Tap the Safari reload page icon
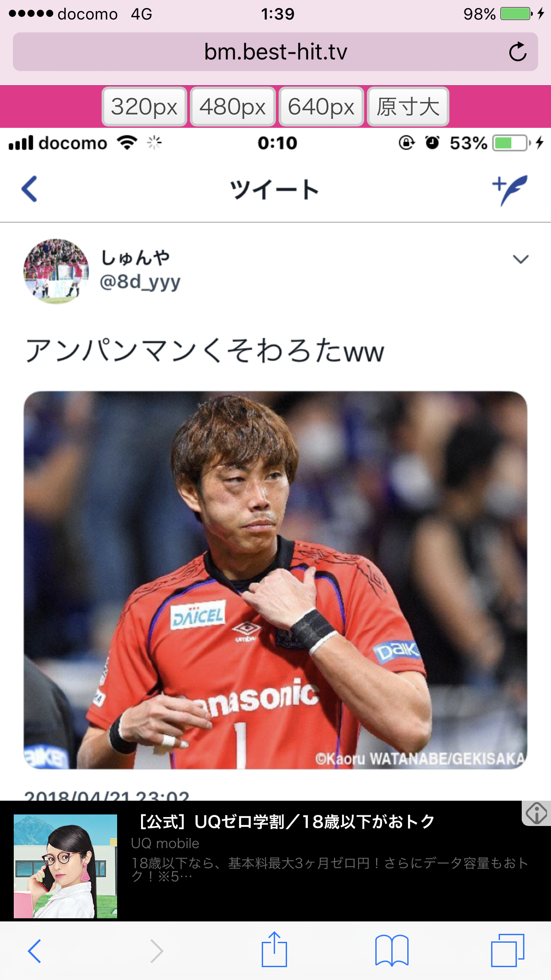 [517, 52]
